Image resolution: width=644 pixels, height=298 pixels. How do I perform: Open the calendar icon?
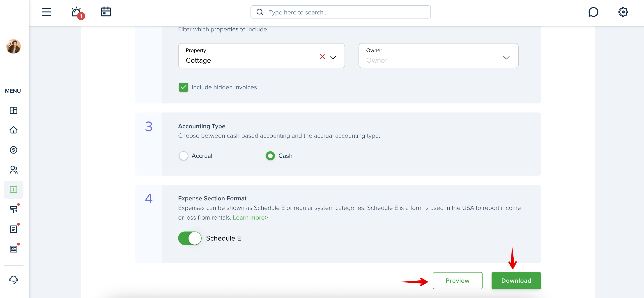106,12
